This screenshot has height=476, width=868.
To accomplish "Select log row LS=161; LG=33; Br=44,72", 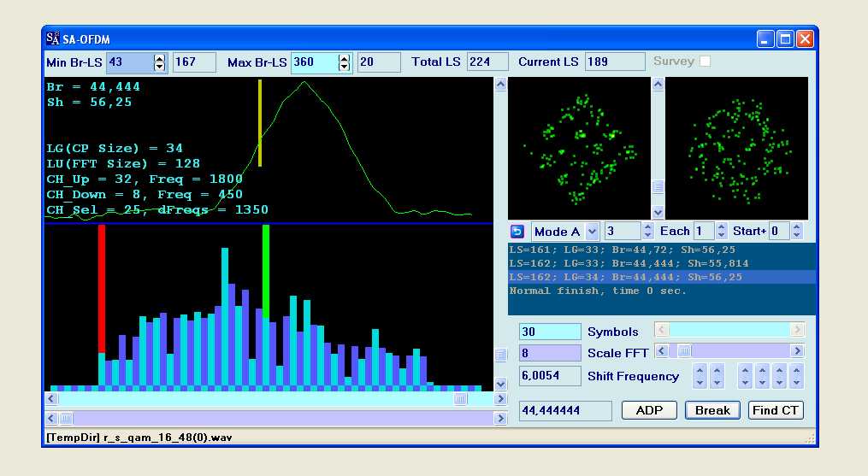I will click(x=662, y=250).
